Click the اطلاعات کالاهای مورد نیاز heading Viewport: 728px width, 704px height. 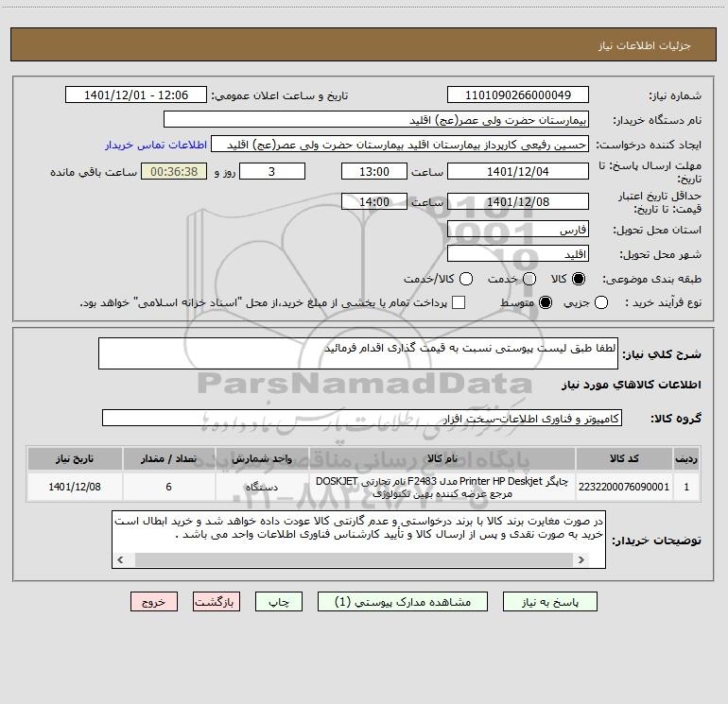(632, 385)
